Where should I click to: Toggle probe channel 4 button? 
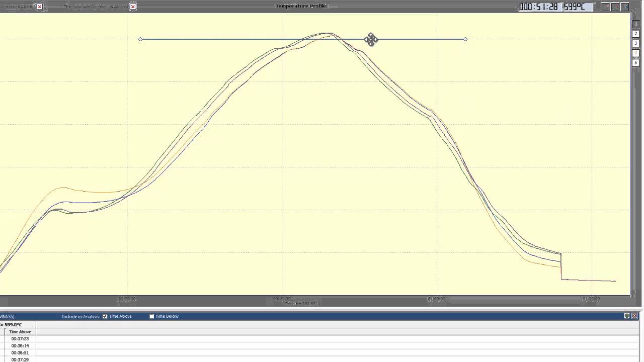[x=636, y=53]
